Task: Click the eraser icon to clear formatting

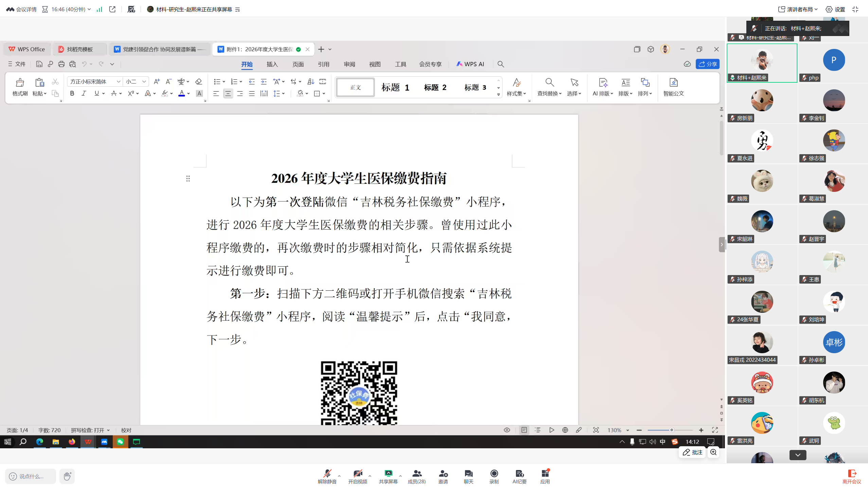Action: 199,82
